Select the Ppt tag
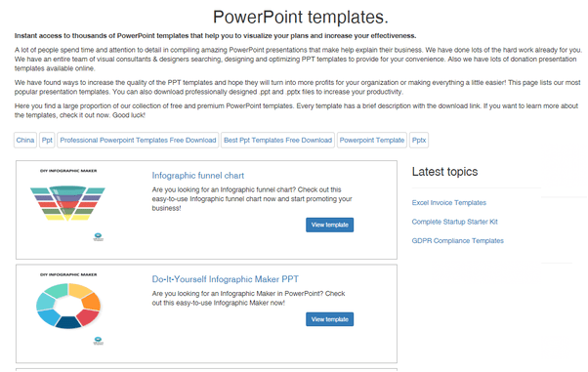This screenshot has height=372, width=588. pyautogui.click(x=47, y=141)
